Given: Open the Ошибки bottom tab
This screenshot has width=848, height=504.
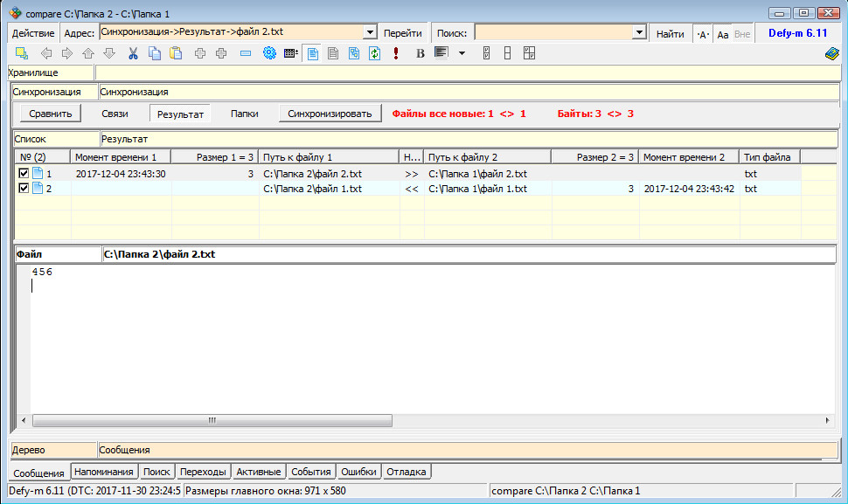Looking at the screenshot, I should [x=358, y=472].
